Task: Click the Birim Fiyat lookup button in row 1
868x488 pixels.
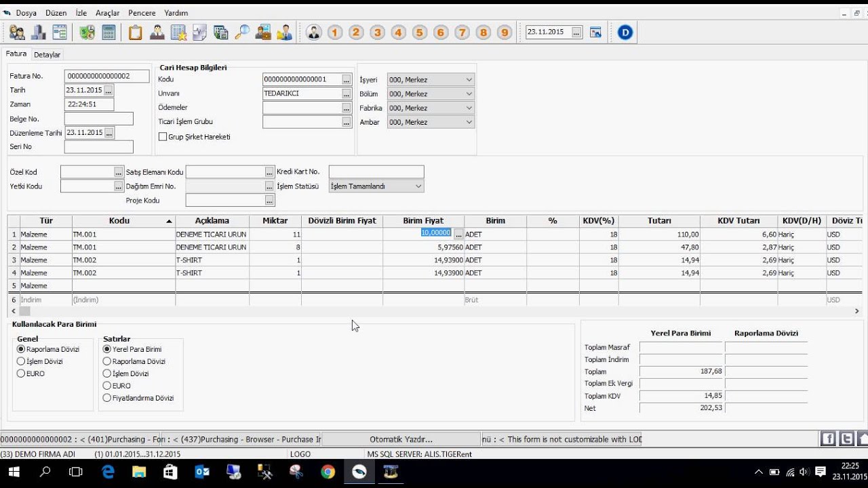Action: click(458, 235)
